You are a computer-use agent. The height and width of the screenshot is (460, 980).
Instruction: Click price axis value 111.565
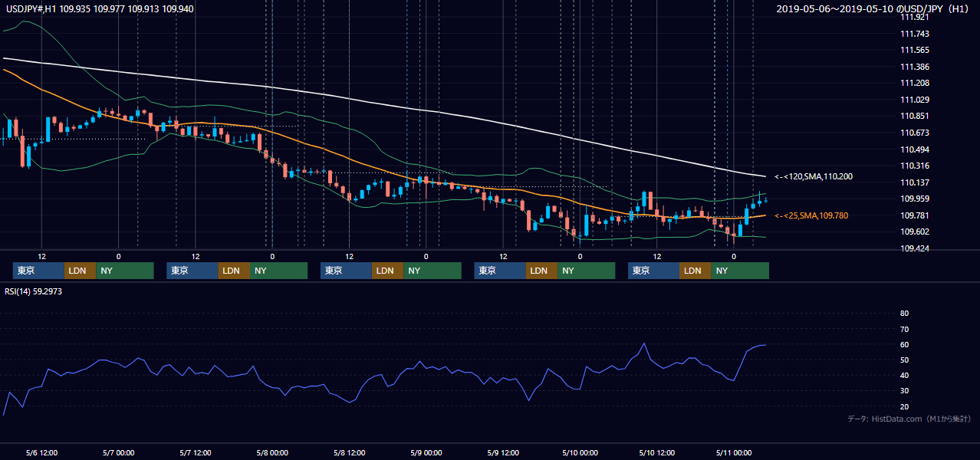tap(914, 50)
